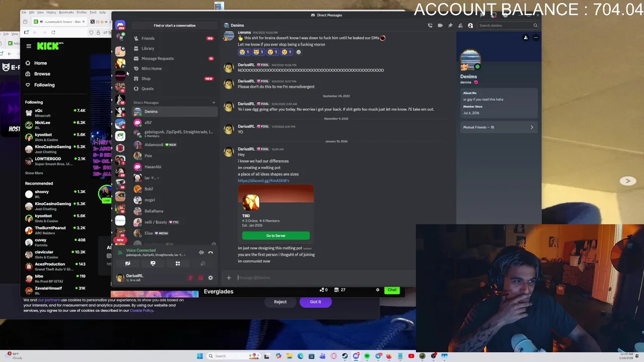Open History menu in browser
644x362 pixels.
point(51,12)
